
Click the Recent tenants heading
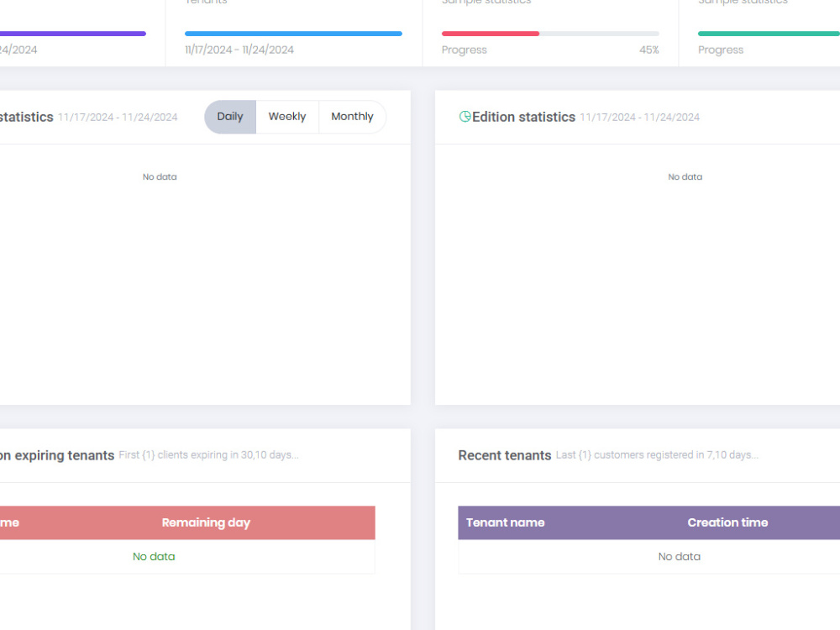pos(505,455)
